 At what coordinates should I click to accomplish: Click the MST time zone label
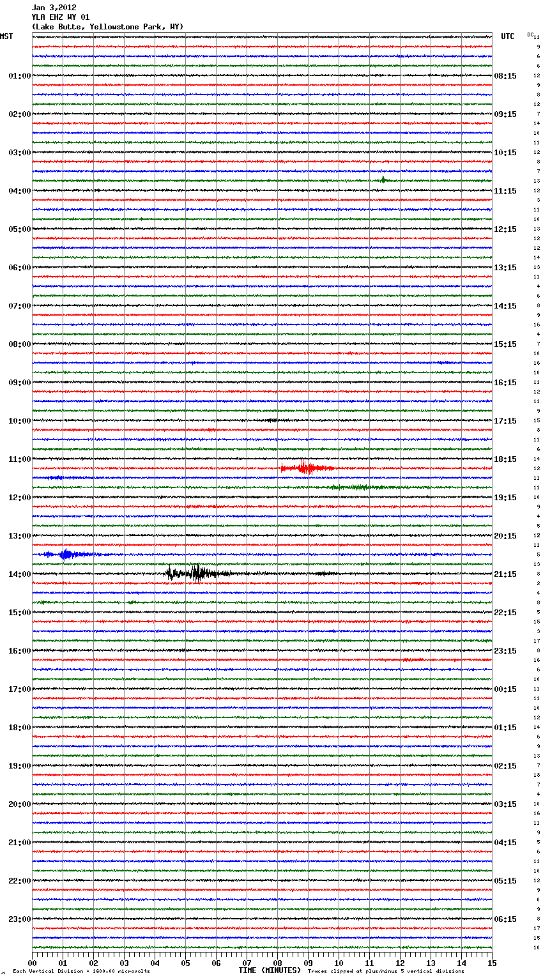(6, 36)
